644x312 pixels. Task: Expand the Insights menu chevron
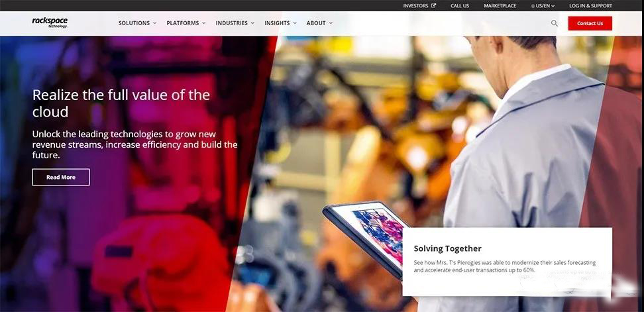pos(294,23)
